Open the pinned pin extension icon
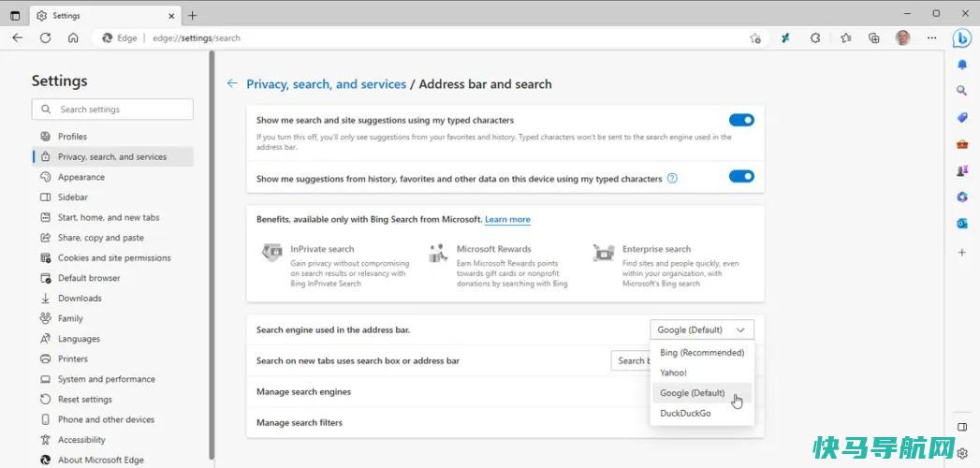 coord(786,38)
